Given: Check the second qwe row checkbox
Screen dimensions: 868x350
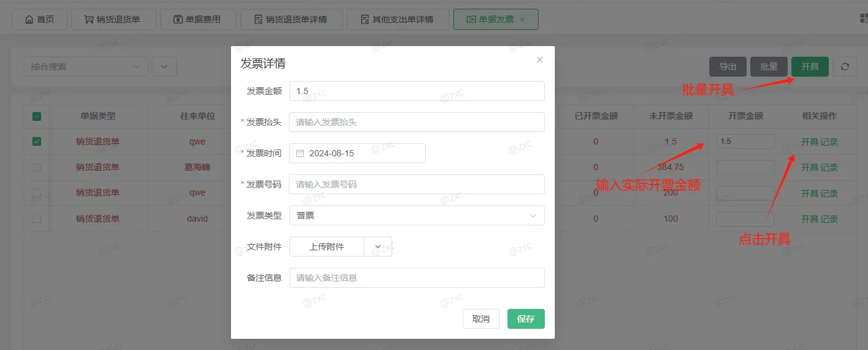Looking at the screenshot, I should (x=37, y=192).
